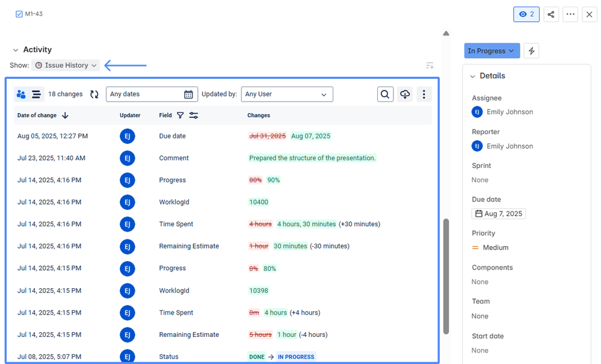
Task: Click the activity sort order icon
Action: [430, 66]
